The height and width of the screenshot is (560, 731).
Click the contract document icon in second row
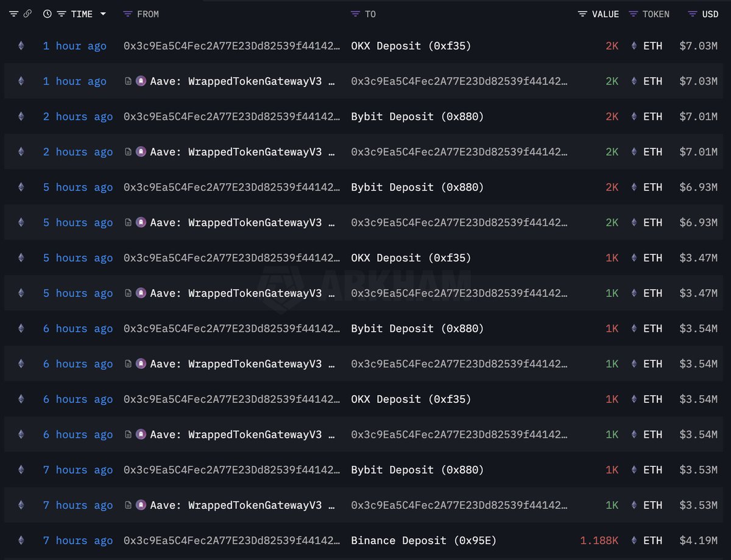click(128, 81)
